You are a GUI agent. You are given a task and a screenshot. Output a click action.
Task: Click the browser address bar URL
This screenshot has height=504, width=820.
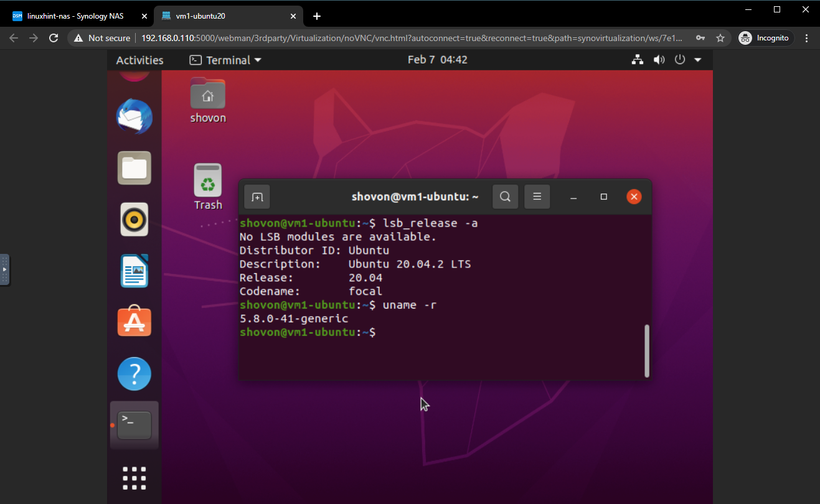[x=411, y=38]
